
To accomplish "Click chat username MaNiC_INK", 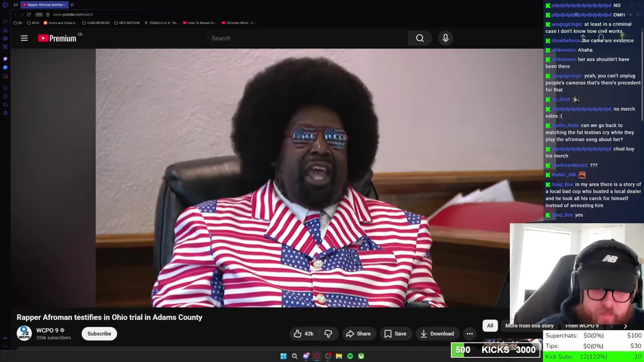I will pos(563,175).
